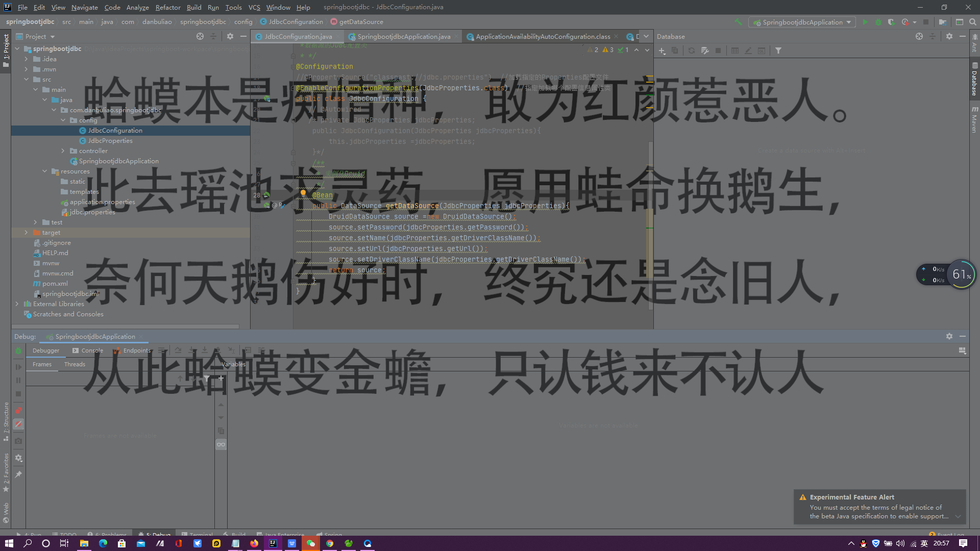Switch to the ApplicationAvailabilityAutoConfiguration.class tab

pos(543,36)
